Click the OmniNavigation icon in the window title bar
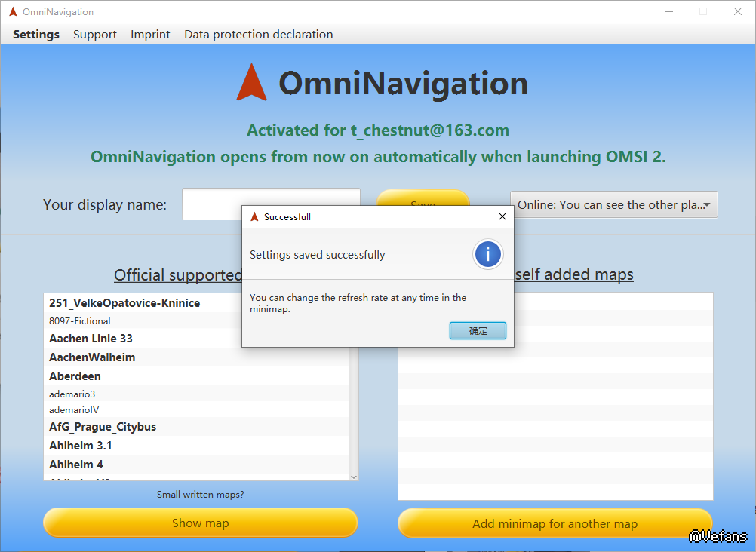The width and height of the screenshot is (756, 552). coord(13,11)
